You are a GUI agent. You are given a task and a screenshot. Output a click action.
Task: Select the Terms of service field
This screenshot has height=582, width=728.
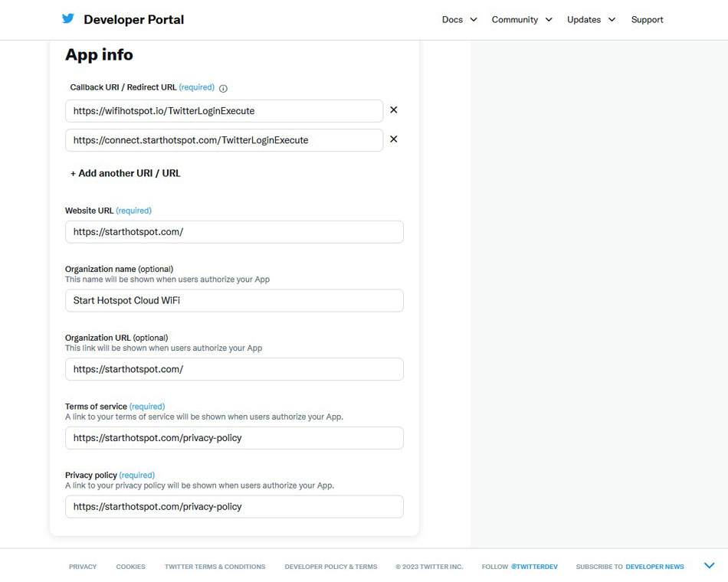point(234,438)
